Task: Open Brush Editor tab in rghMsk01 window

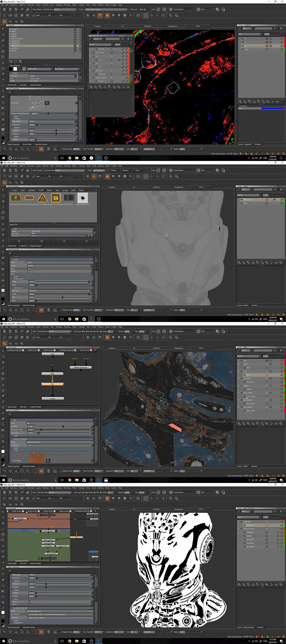Action: click(27, 144)
